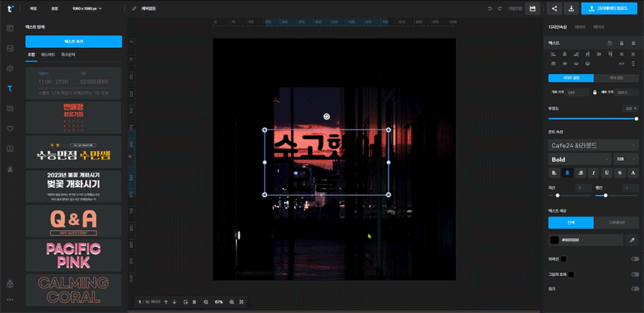The width and height of the screenshot is (644, 313).
Task: Turn on the 링크 link toggle
Action: click(634, 289)
